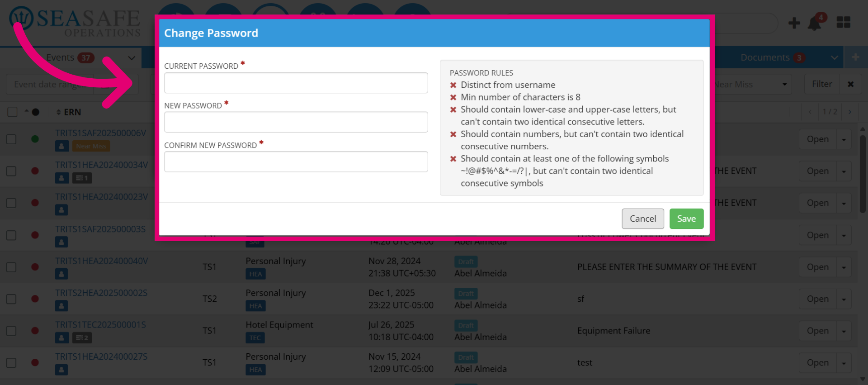Click the Current Password input field
The height and width of the screenshot is (385, 868).
pos(296,83)
